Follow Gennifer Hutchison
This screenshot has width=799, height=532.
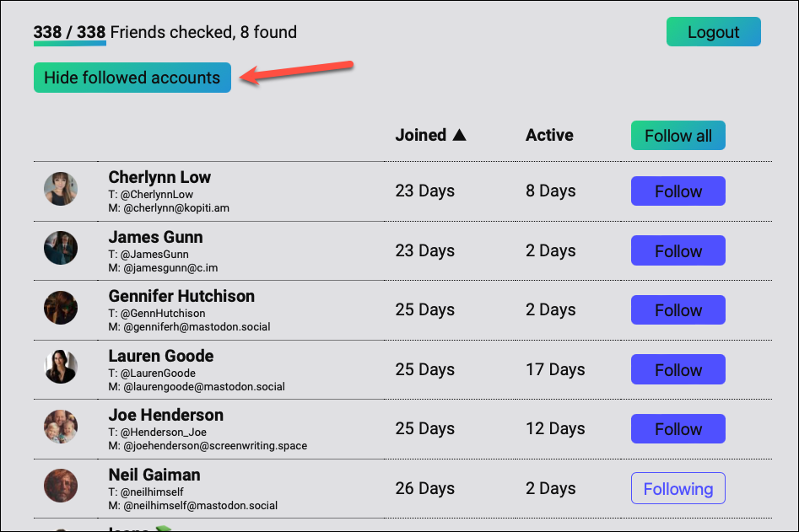(x=678, y=309)
